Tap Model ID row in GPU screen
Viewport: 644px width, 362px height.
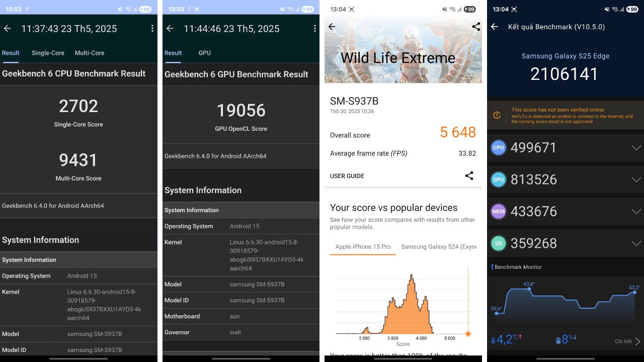240,300
